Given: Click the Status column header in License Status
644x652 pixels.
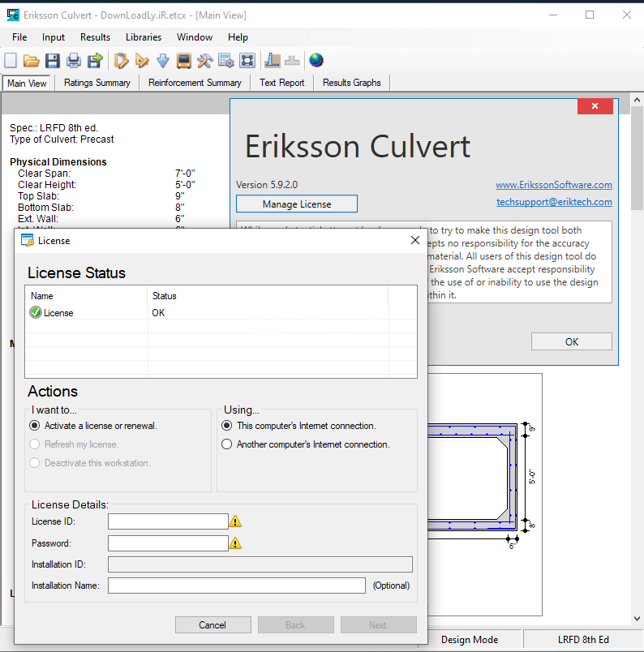Looking at the screenshot, I should tap(268, 296).
